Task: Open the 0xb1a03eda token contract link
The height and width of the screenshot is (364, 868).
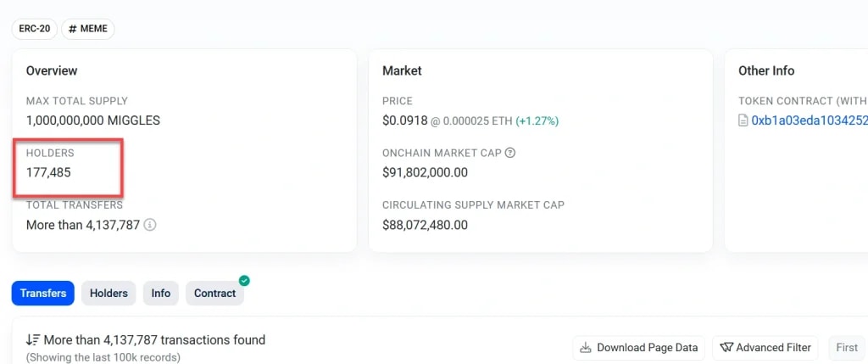Action: point(810,120)
